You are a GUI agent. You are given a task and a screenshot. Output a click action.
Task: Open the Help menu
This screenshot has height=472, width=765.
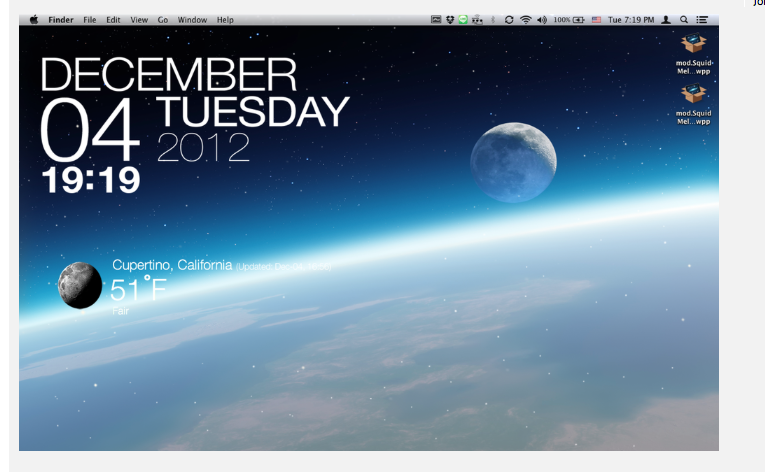pyautogui.click(x=225, y=20)
